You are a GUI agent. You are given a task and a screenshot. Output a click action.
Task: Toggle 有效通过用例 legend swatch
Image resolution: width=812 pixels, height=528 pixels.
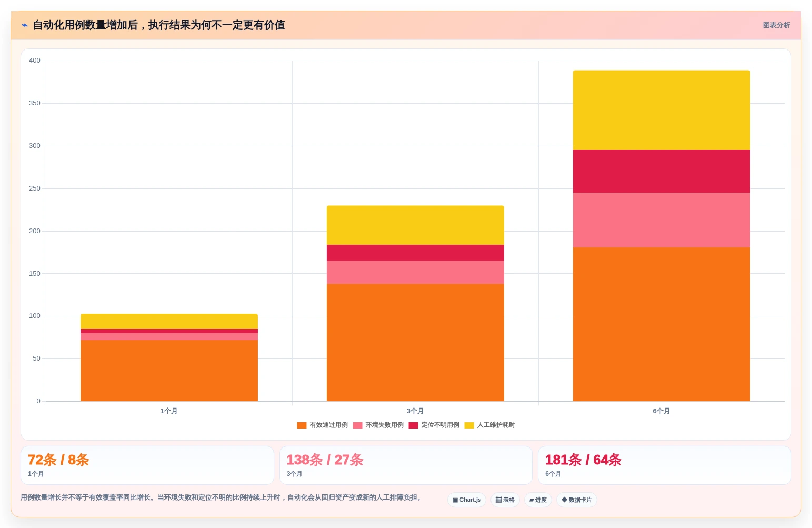302,425
